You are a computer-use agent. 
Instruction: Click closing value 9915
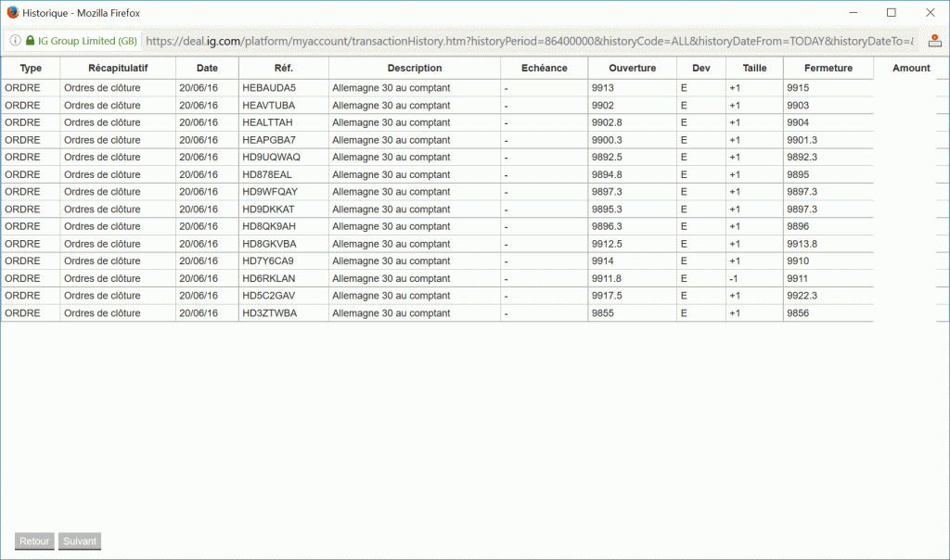[798, 88]
